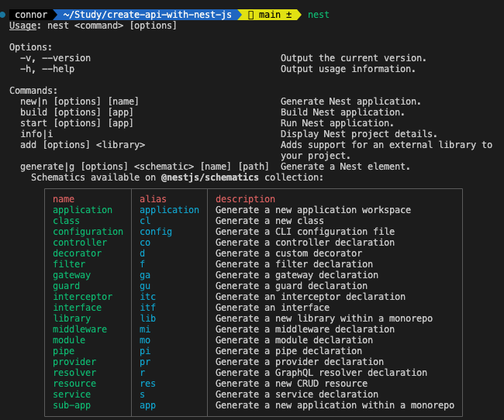Click the 'add [options] <library>' command
Screen dimensions: 504x420
[x=82, y=145]
